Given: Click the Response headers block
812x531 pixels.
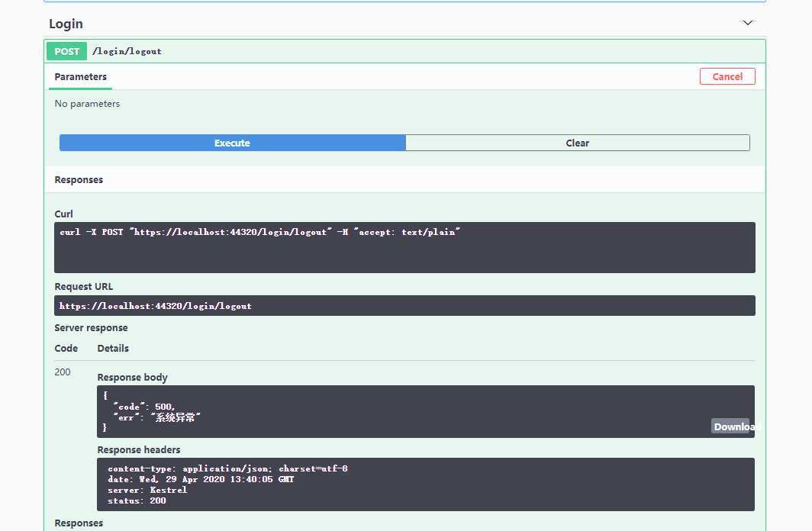Looking at the screenshot, I should (x=425, y=484).
